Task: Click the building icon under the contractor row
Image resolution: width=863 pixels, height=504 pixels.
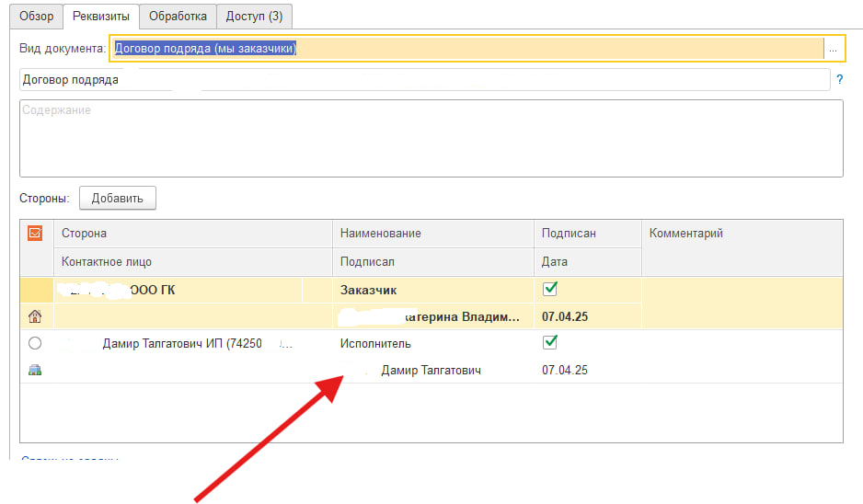Action: pyautogui.click(x=35, y=371)
